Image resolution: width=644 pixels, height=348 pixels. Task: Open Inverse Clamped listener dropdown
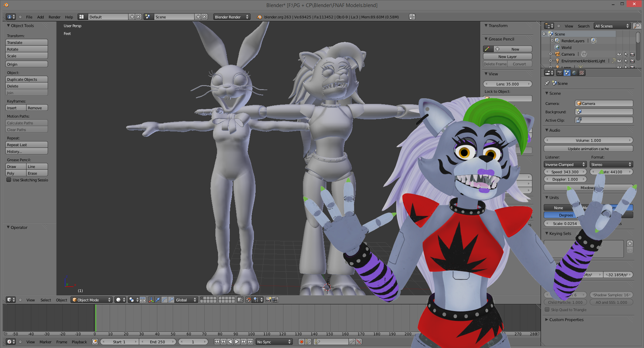(565, 164)
